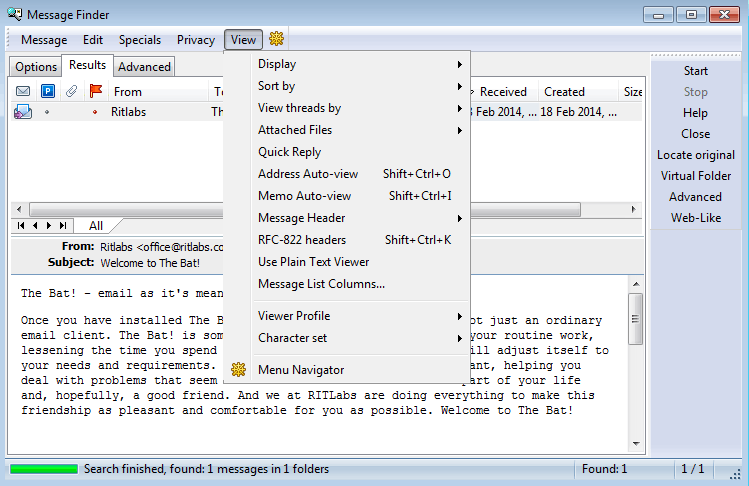This screenshot has height=486, width=749.
Task: Click message body scroll up arrow
Action: [636, 284]
